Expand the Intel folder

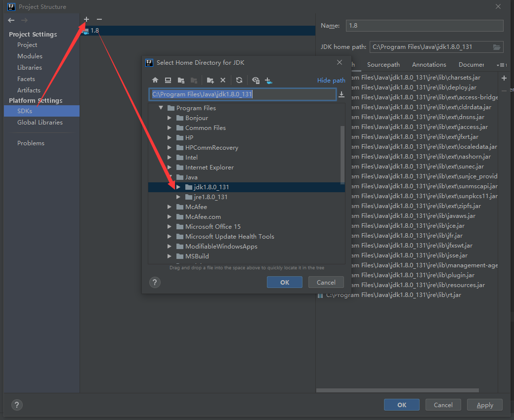pos(170,157)
